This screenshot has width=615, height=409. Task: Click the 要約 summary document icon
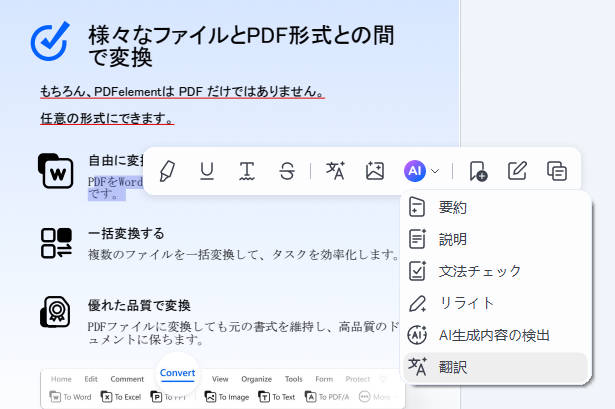click(x=417, y=207)
